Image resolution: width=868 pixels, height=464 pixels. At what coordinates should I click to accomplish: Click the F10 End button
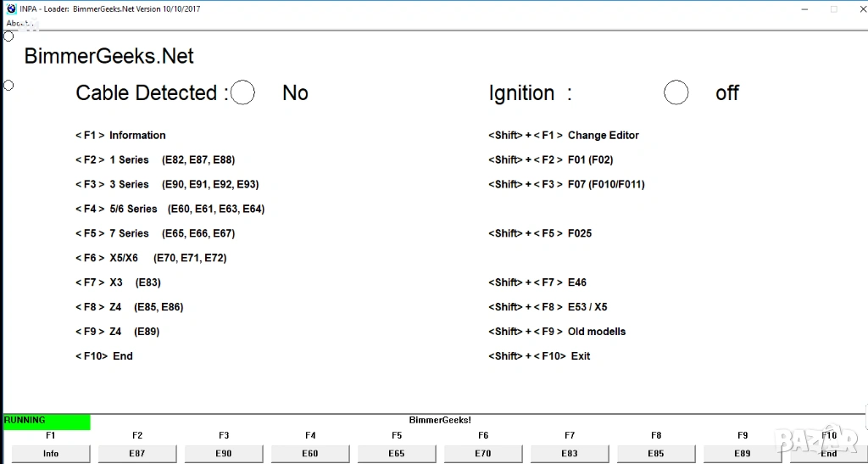[x=829, y=454]
